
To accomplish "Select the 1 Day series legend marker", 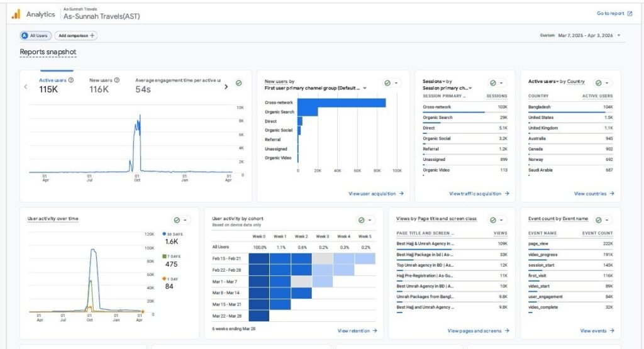I will click(x=164, y=279).
